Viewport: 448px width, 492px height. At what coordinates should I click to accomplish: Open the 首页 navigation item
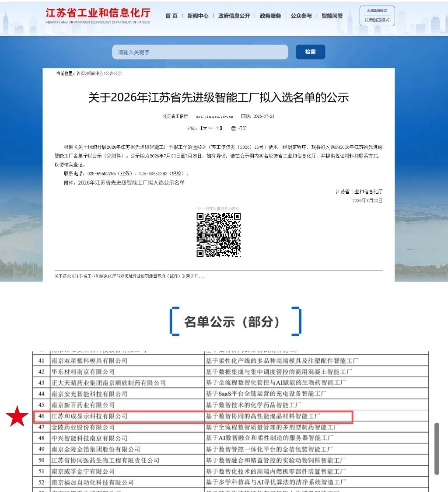point(171,16)
